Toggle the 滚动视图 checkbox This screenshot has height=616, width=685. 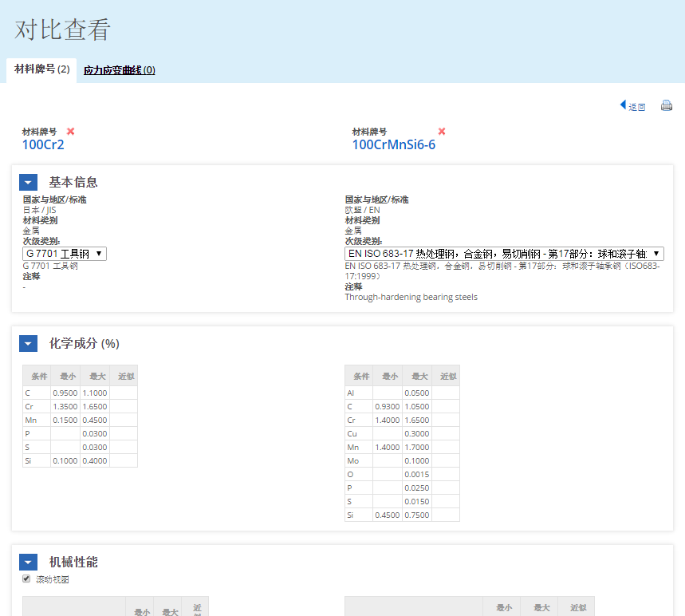pos(26,578)
